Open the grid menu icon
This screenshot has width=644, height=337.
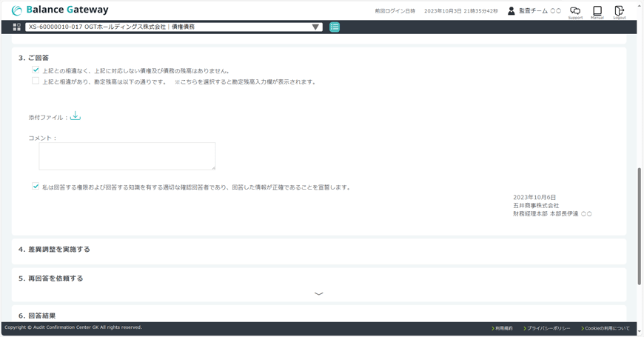17,27
